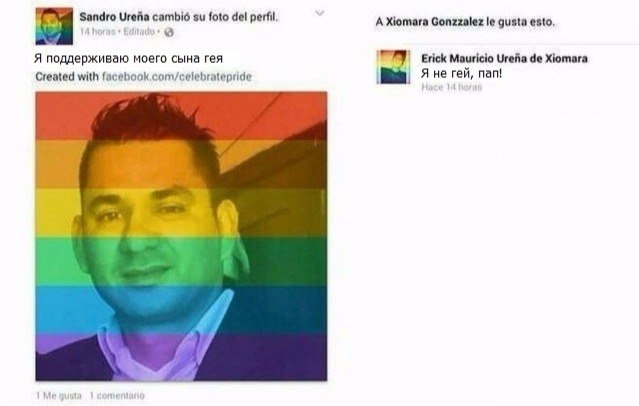Open Erick Mauricio's comment avatar

[x=393, y=67]
